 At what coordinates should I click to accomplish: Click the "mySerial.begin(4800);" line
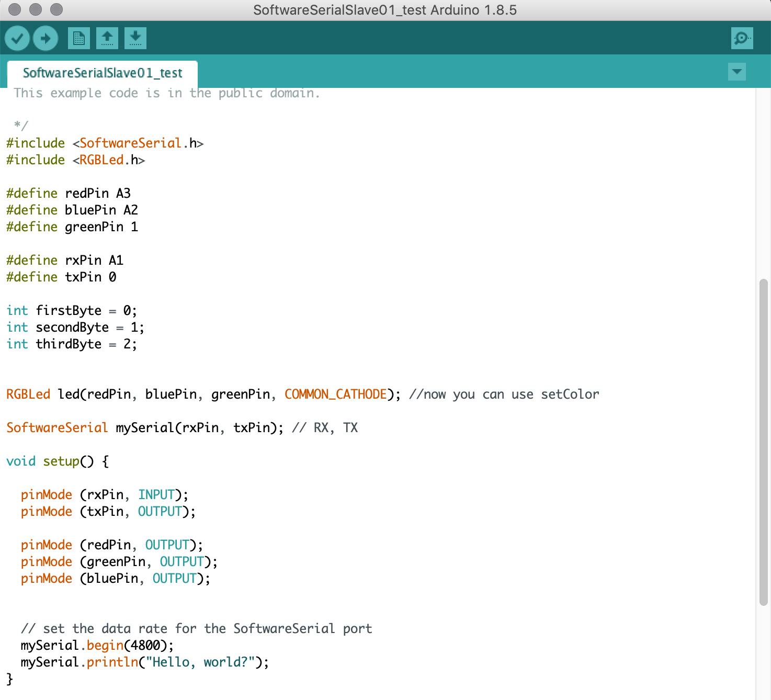tap(97, 646)
